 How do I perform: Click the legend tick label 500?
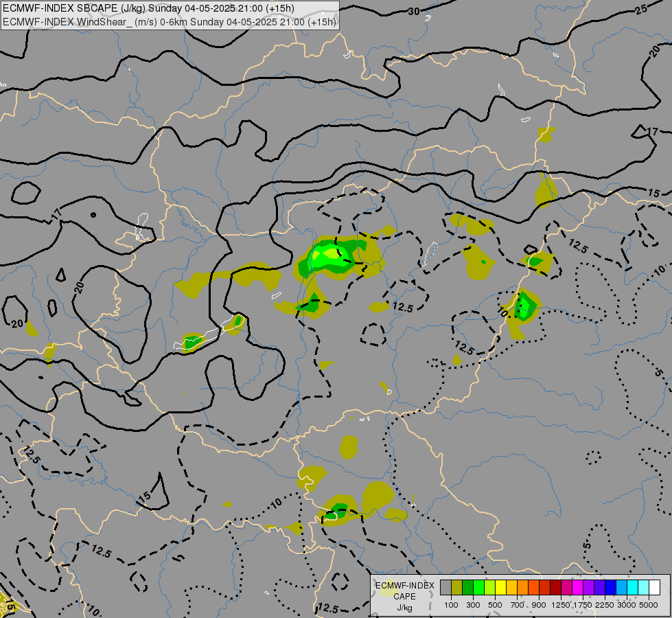[495, 605]
